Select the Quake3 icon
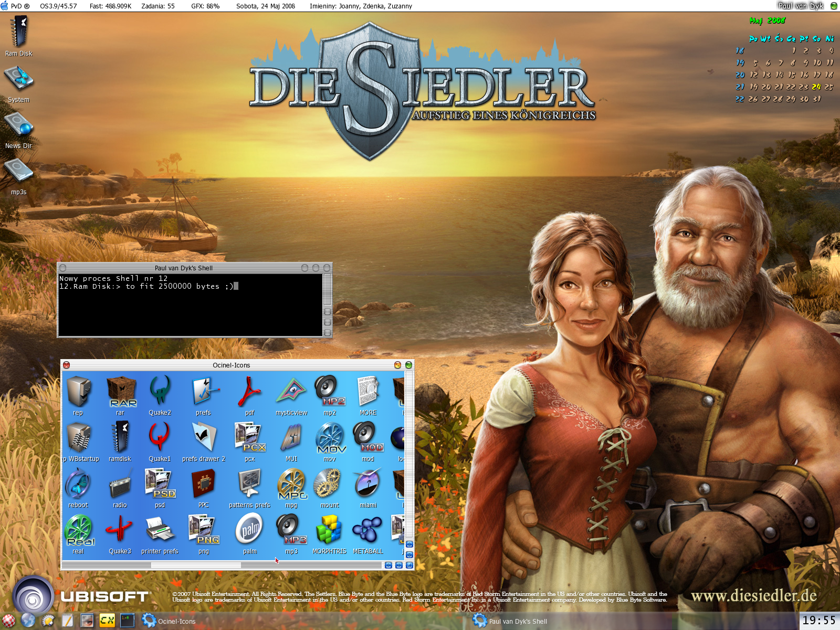 120,534
